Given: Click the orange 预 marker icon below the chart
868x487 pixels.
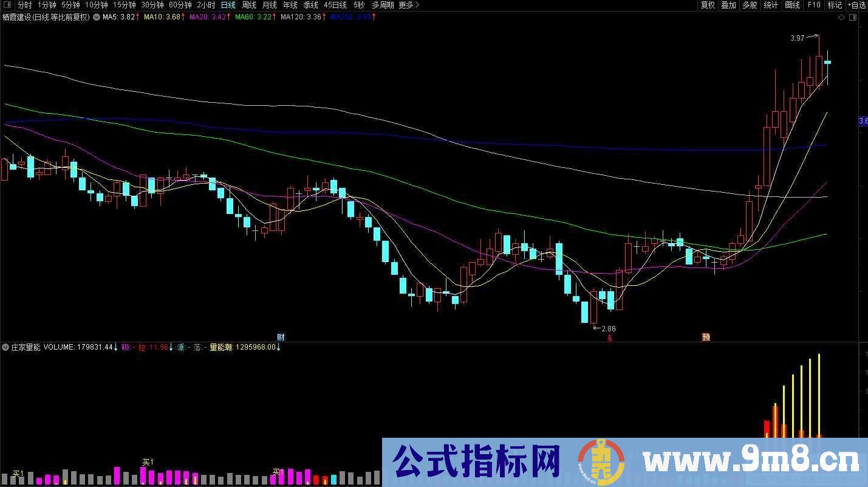Looking at the screenshot, I should coord(706,337).
